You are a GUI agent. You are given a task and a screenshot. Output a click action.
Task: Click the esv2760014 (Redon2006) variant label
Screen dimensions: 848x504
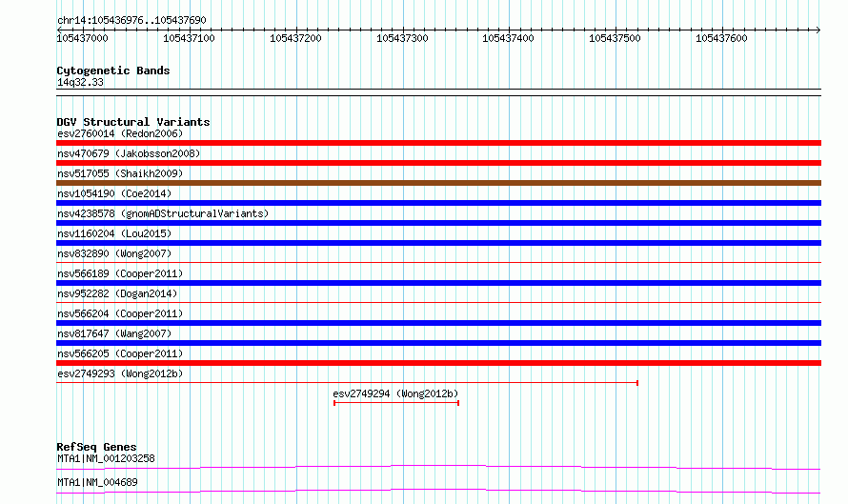[x=120, y=133]
